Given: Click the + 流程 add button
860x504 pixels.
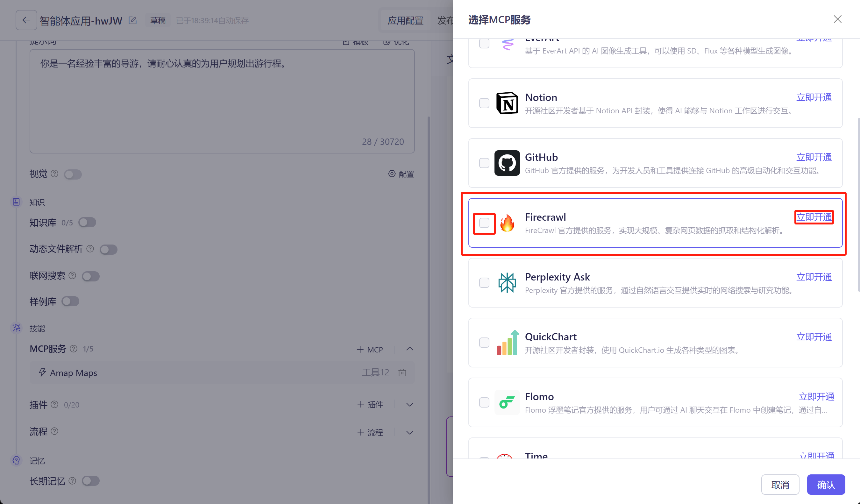Looking at the screenshot, I should (x=370, y=432).
